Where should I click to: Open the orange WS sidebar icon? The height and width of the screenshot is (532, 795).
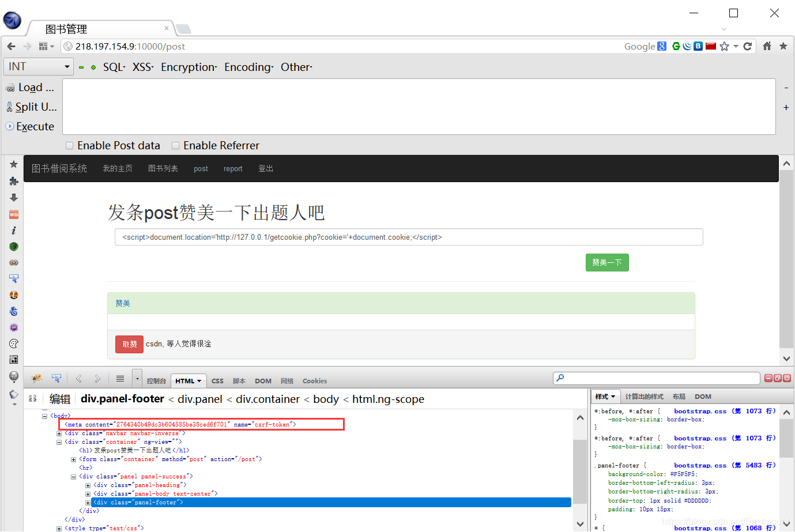(x=14, y=214)
